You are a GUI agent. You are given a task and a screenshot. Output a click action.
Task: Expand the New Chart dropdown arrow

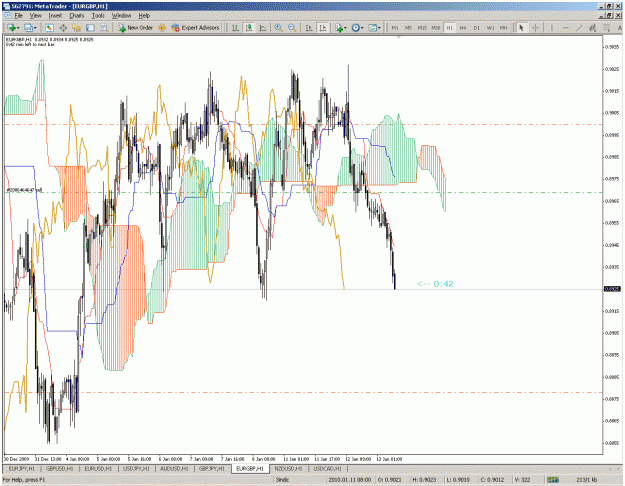coord(18,28)
